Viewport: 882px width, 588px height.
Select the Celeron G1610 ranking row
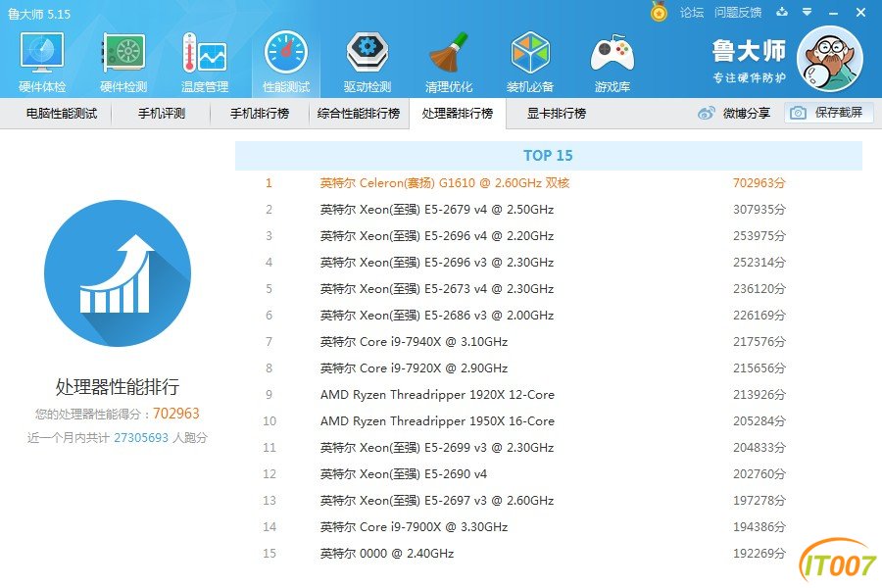click(x=549, y=183)
